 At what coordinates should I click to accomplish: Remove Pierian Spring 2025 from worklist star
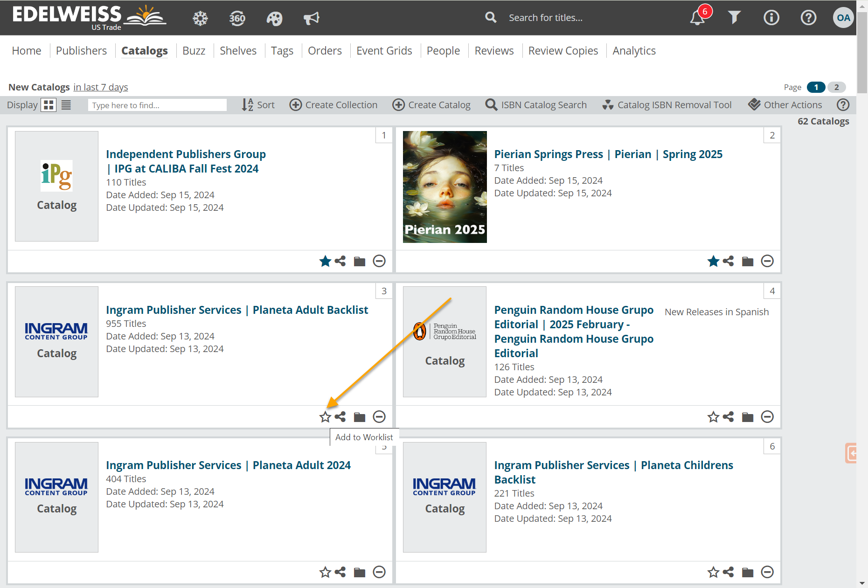pos(713,261)
